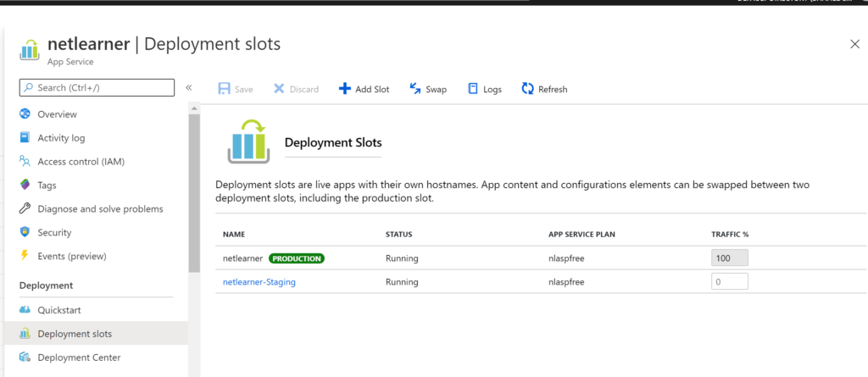Click the Swap arrows icon
868x377 pixels.
415,89
